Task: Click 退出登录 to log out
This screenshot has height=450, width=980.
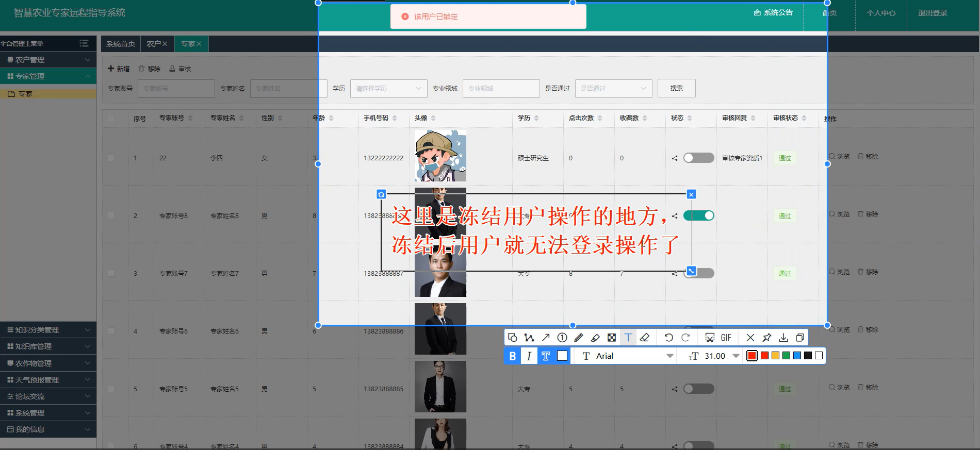Action: 933,13
